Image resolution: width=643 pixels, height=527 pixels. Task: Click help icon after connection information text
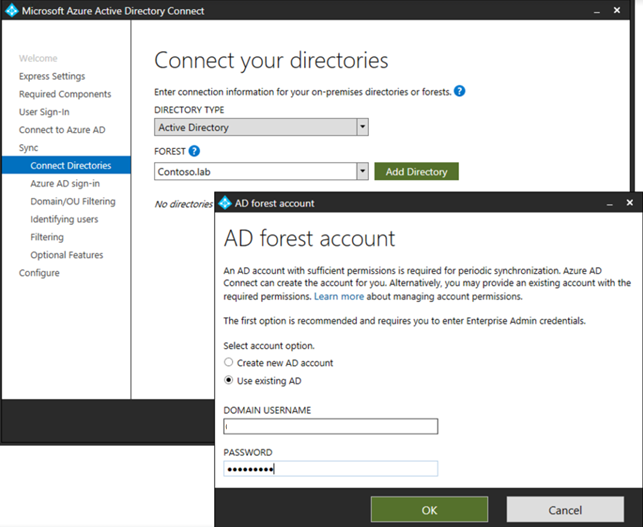coord(459,91)
